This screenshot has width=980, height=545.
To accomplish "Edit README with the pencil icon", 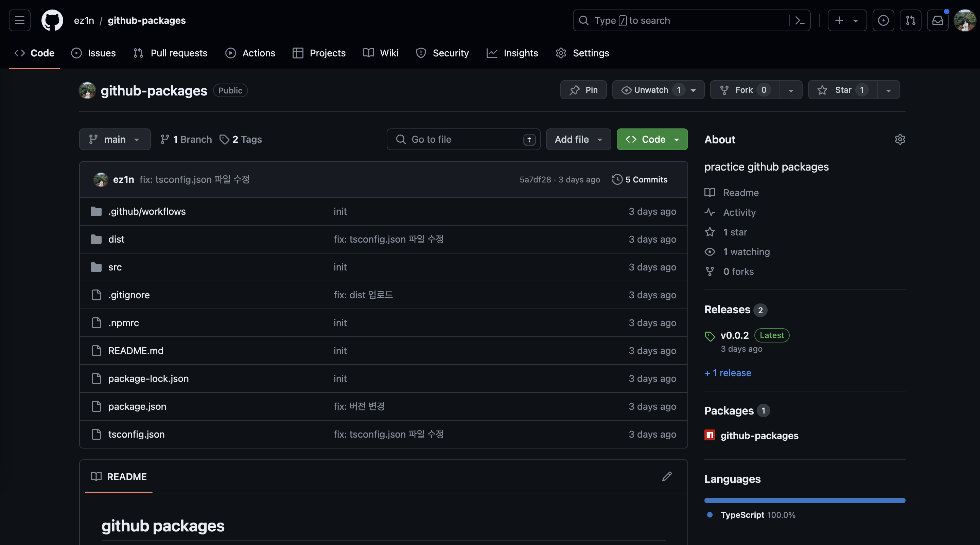I will pos(666,476).
